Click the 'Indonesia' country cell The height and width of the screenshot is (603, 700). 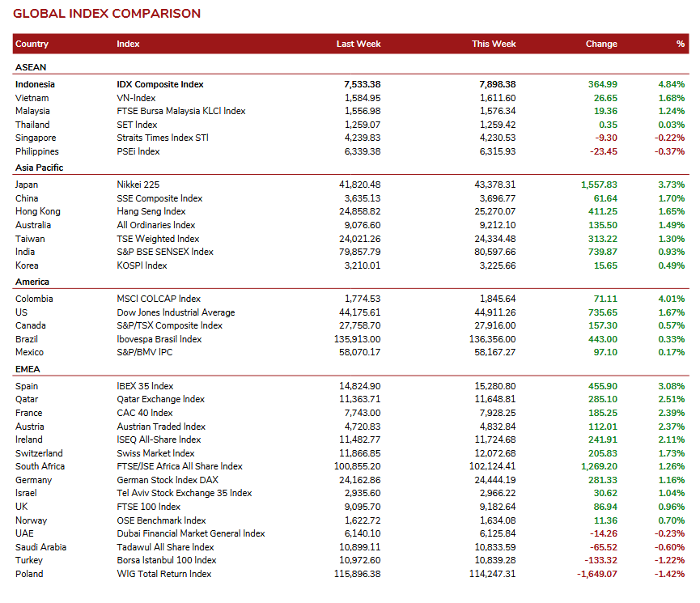click(35, 84)
